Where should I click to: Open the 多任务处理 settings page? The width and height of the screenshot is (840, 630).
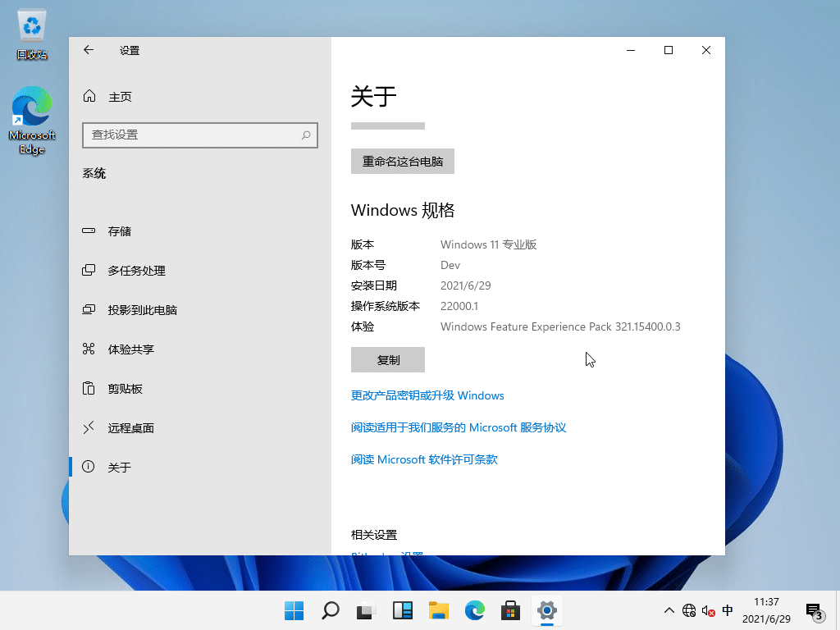point(200,271)
